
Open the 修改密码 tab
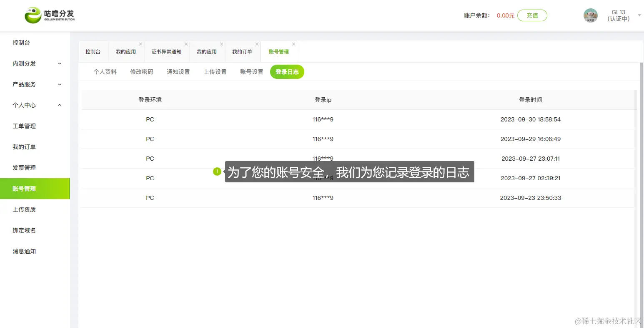coord(142,71)
